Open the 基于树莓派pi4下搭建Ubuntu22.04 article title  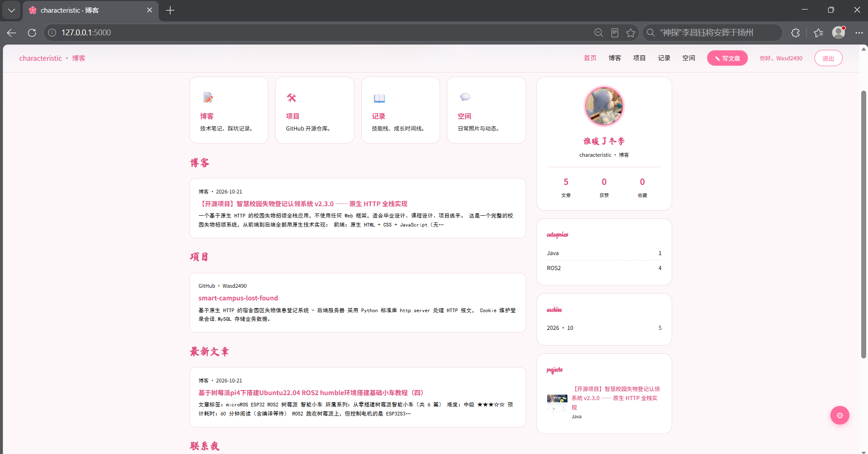coord(311,393)
